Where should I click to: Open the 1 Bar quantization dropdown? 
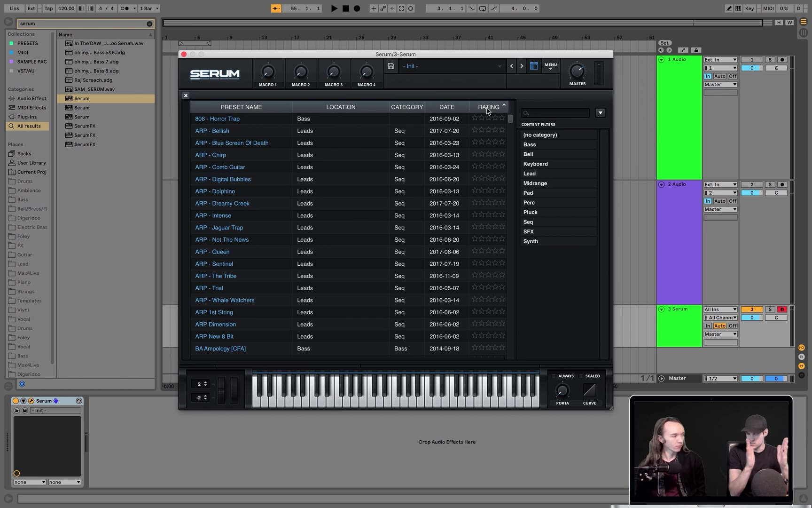[x=149, y=8]
